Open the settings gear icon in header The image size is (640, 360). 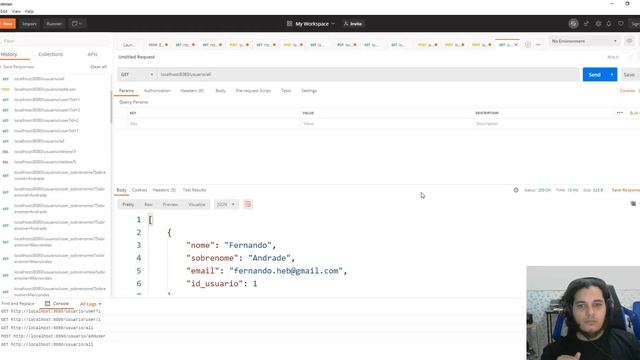pos(598,24)
